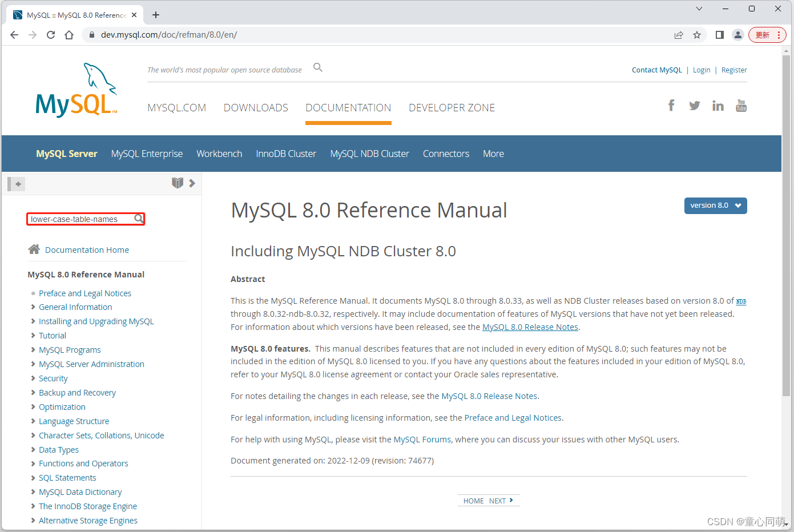
Task: Expand the Security tree item
Action: coord(53,378)
